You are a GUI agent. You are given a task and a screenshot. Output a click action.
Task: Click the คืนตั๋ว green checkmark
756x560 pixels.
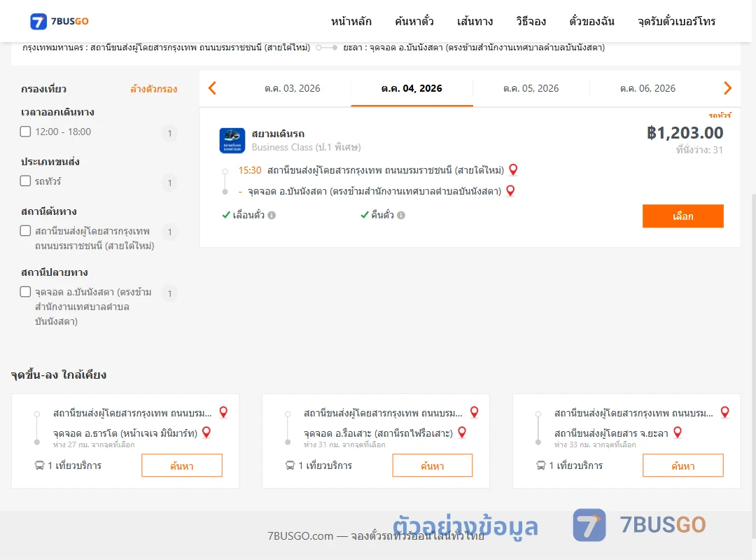coord(365,215)
